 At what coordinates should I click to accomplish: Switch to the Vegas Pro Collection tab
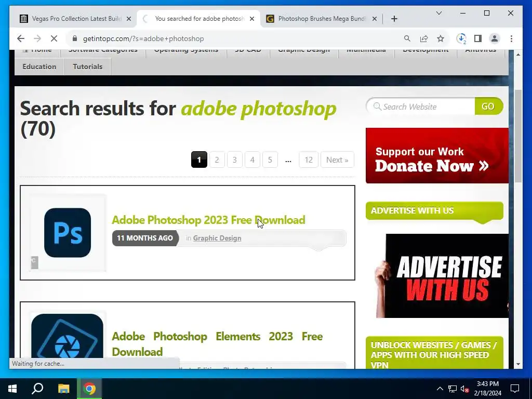(75, 19)
